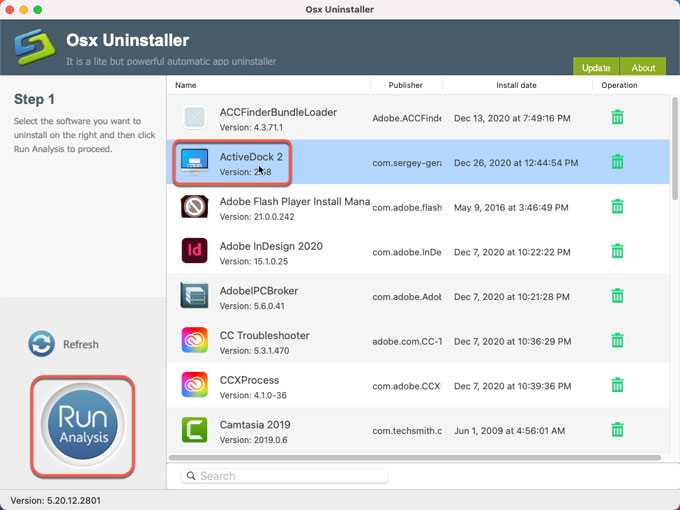
Task: Click the 'com.adobe.flash' publisher cell
Action: coord(407,207)
